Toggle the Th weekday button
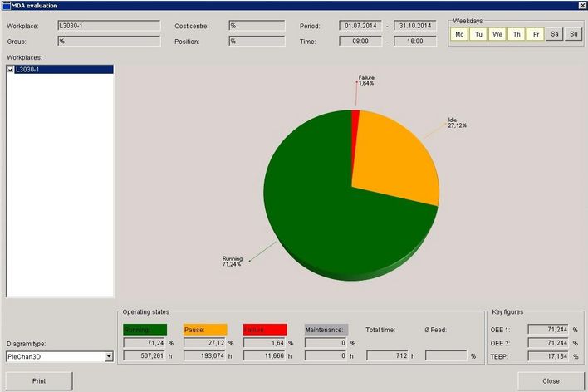Viewport: 588px width, 392px height. point(517,34)
